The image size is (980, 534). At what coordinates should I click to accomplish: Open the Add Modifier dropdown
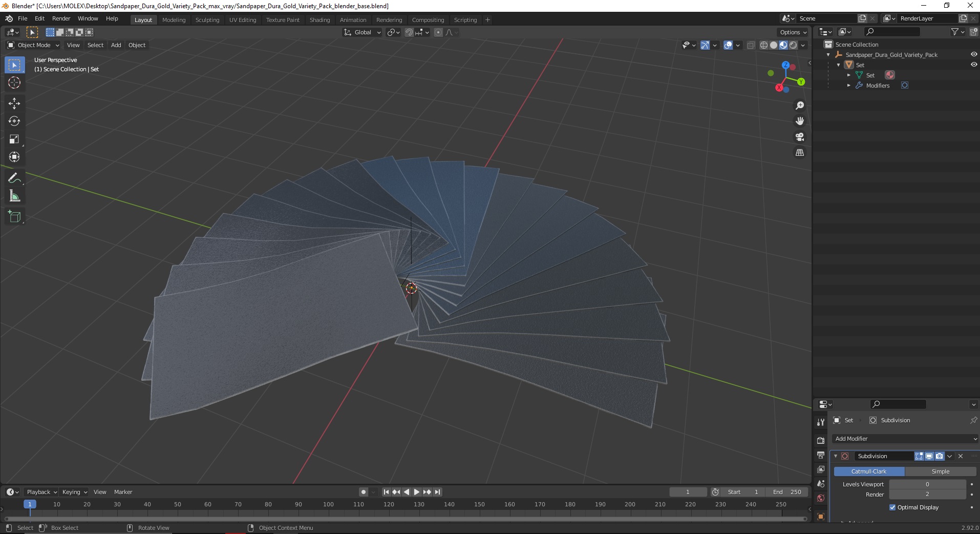click(905, 439)
